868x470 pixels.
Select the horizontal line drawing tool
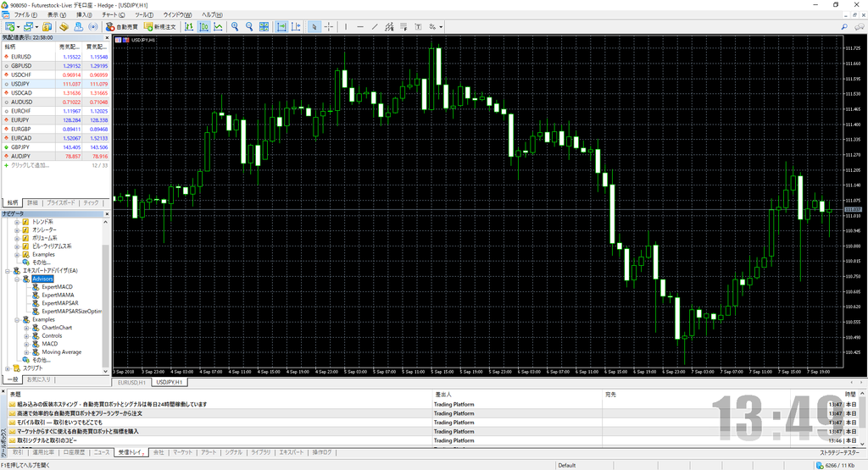[360, 26]
